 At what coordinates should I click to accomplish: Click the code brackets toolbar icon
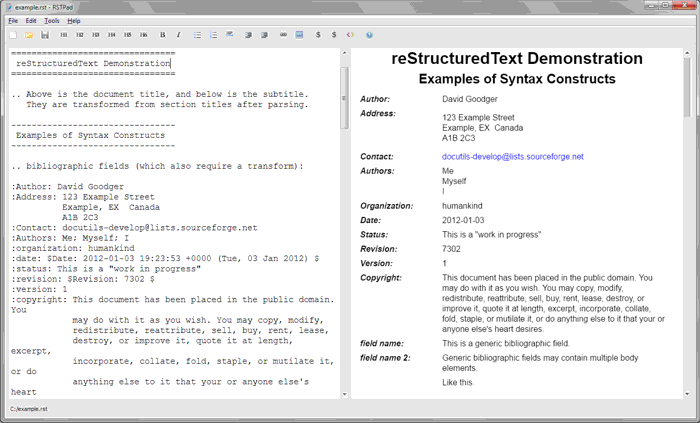pyautogui.click(x=350, y=35)
